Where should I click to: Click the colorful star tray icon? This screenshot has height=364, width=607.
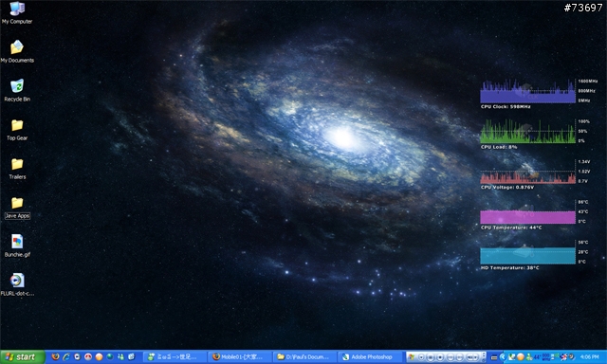(563, 357)
